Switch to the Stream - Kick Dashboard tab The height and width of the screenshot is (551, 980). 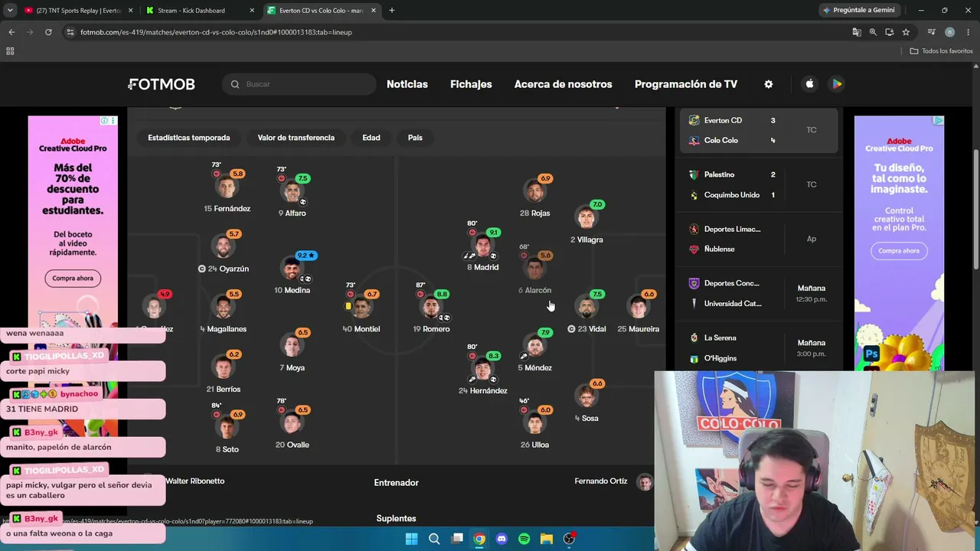201,11
